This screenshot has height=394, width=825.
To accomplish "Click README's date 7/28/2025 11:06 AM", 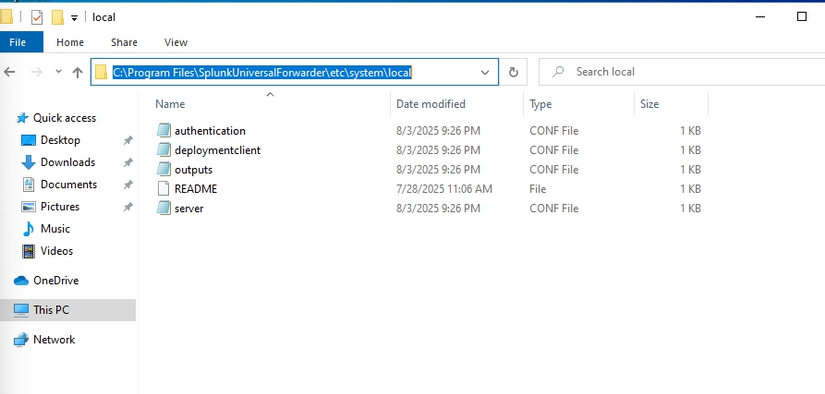I will [444, 189].
